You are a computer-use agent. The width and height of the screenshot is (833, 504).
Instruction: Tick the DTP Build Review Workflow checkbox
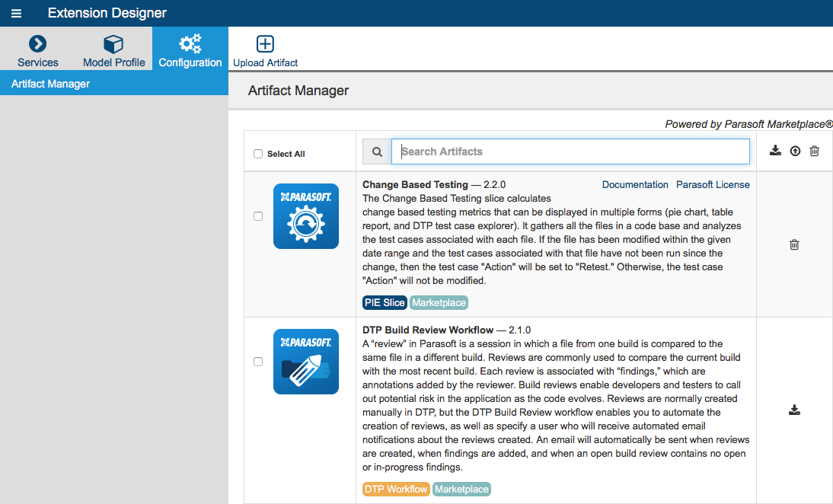click(x=258, y=362)
